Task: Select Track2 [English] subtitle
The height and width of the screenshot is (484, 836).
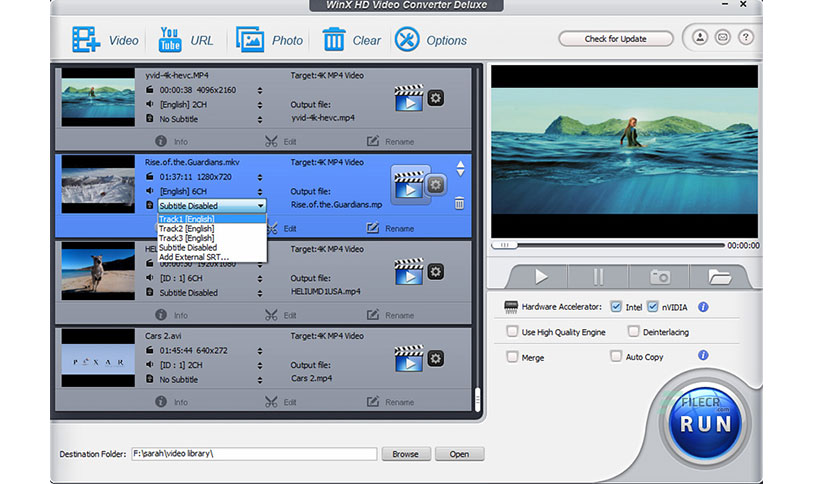Action: point(212,229)
